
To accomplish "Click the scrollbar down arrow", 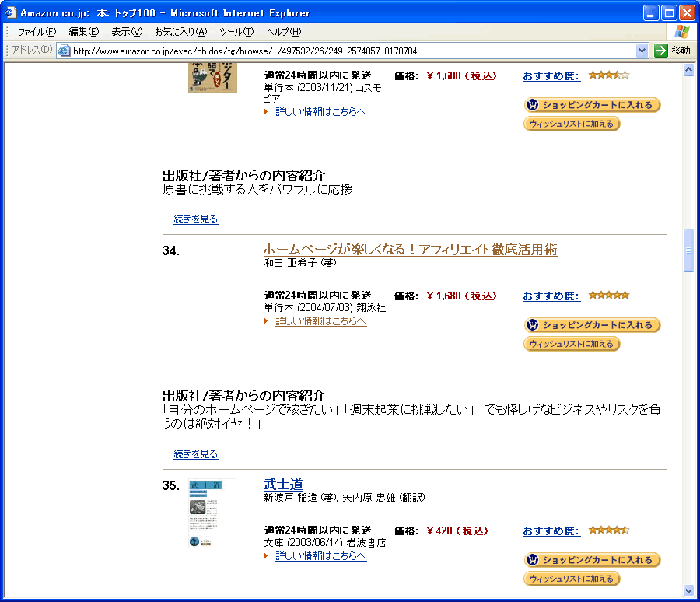I will click(x=688, y=590).
